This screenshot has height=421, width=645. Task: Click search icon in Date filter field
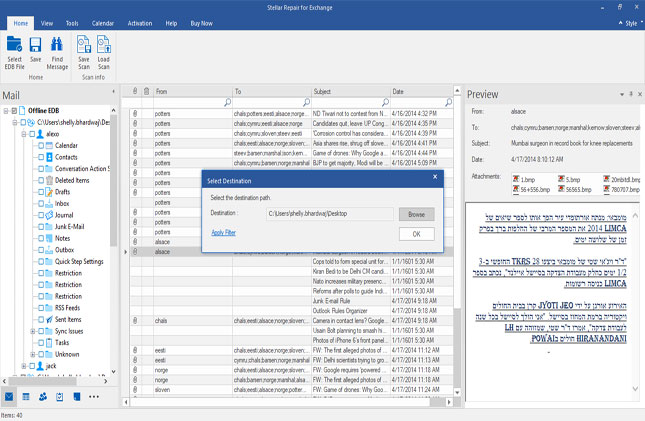[x=448, y=102]
